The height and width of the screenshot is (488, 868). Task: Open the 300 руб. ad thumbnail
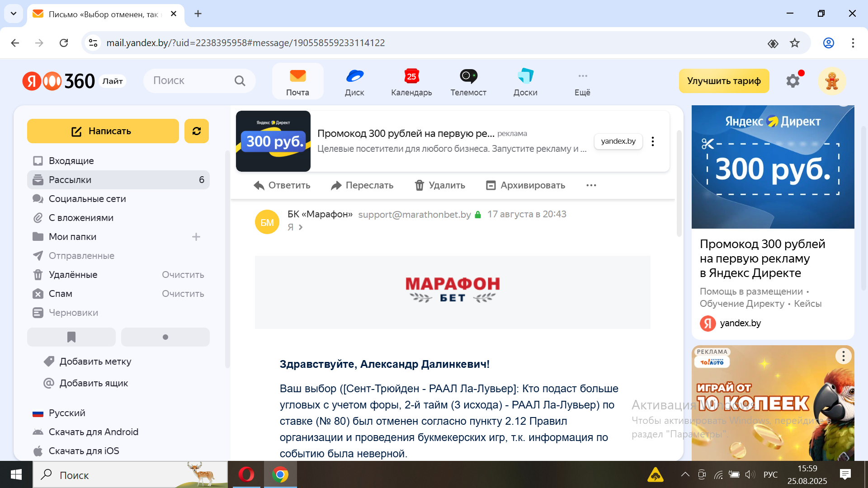[x=273, y=141]
